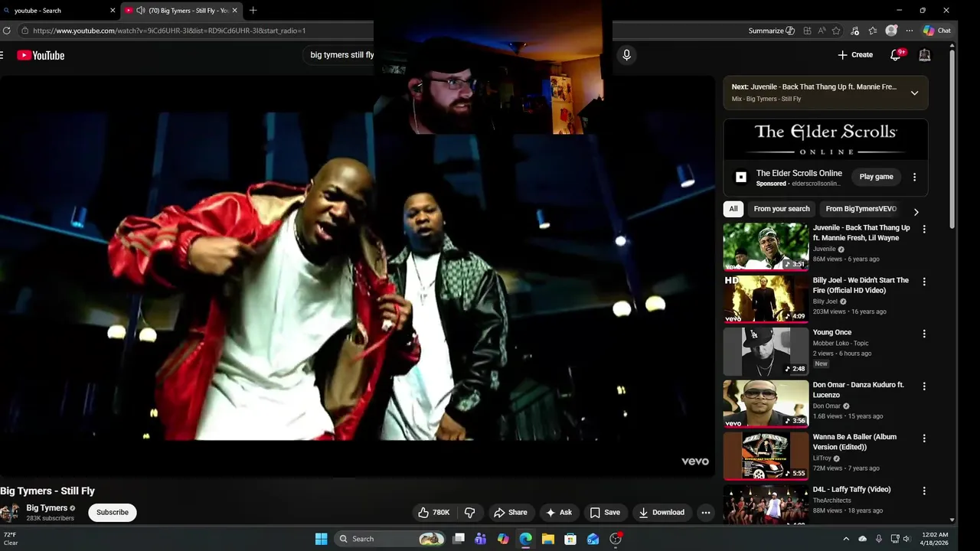980x551 pixels.
Task: Open options menu for Juvenile video
Action: [924, 229]
